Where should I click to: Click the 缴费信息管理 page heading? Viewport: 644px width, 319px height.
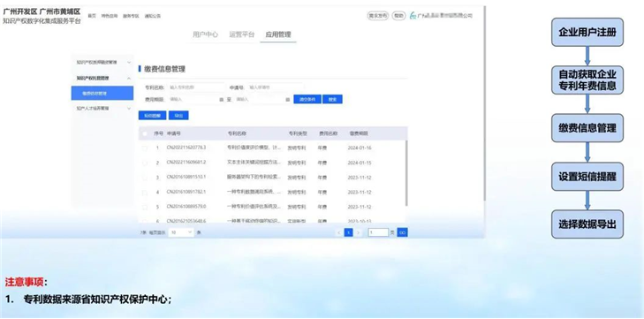point(164,69)
